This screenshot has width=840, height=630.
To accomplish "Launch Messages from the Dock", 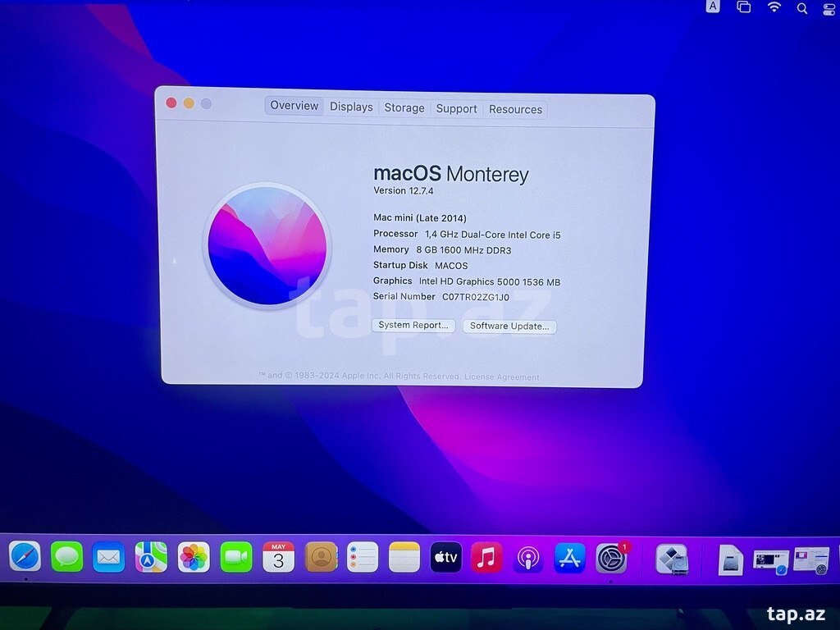I will coord(66,557).
